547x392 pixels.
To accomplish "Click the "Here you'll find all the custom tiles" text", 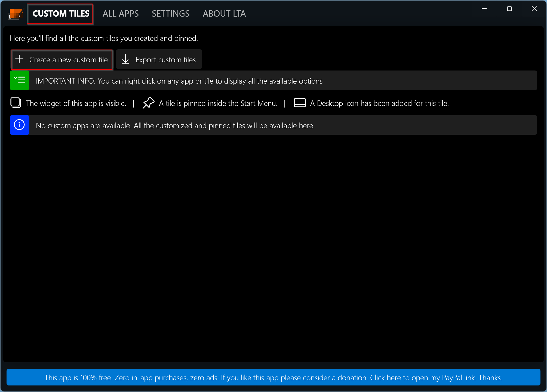I will pyautogui.click(x=104, y=38).
